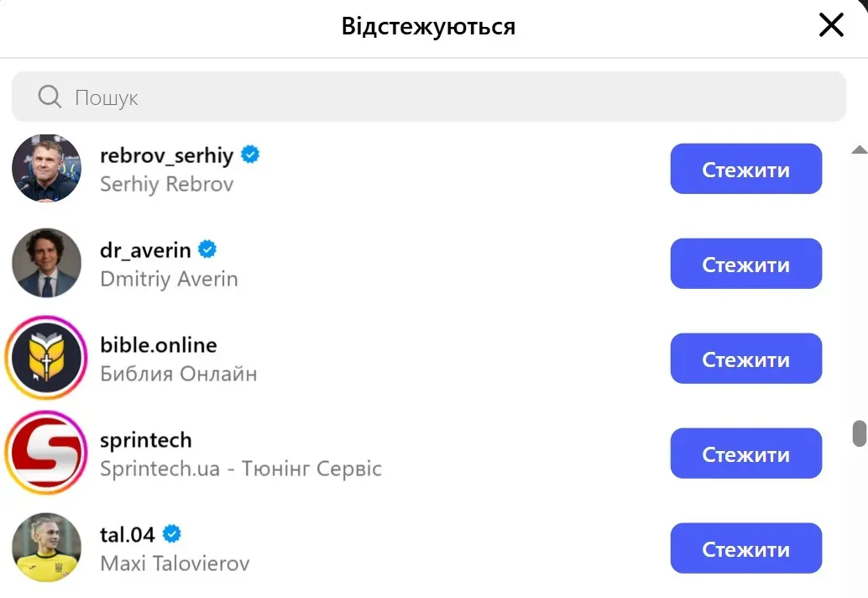Click the scrollbar thumb handle
This screenshot has width=868, height=598.
point(859,433)
